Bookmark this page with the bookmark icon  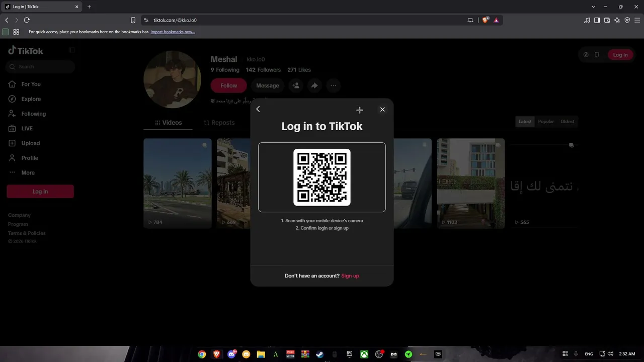(x=133, y=20)
